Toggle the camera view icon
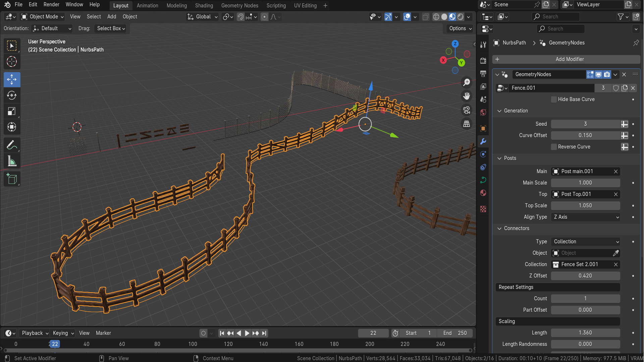The width and height of the screenshot is (644, 362). pyautogui.click(x=467, y=110)
